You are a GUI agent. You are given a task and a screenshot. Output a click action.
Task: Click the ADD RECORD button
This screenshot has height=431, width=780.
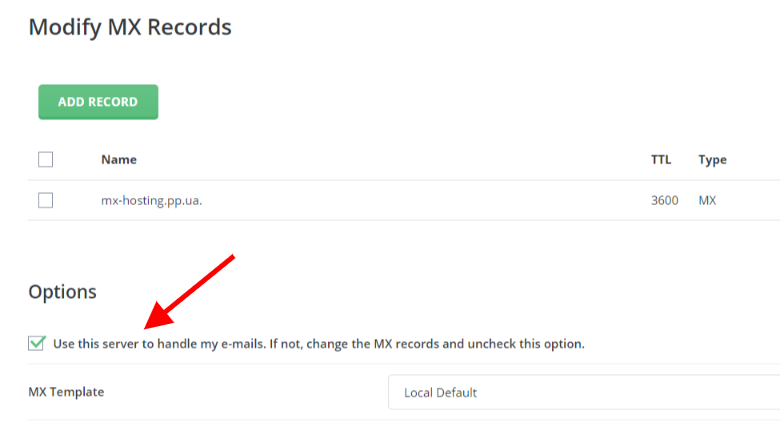[98, 102]
